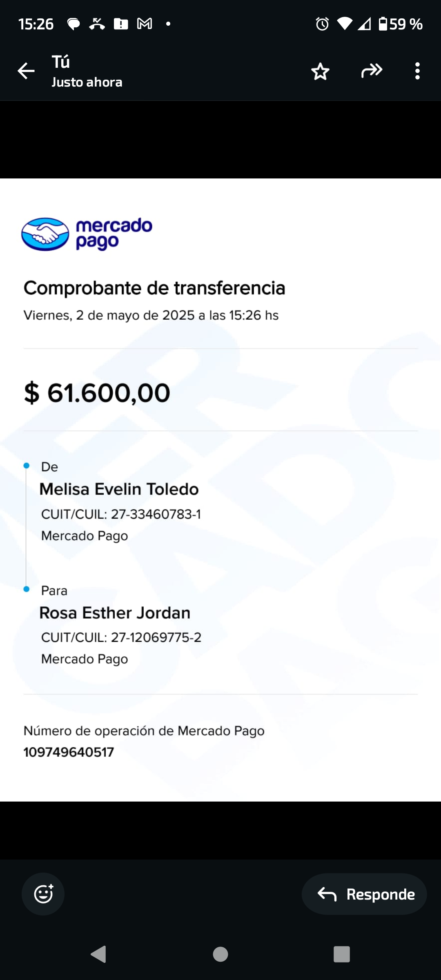Tap the sender name Tú in header
The width and height of the screenshot is (441, 980).
[x=61, y=62]
